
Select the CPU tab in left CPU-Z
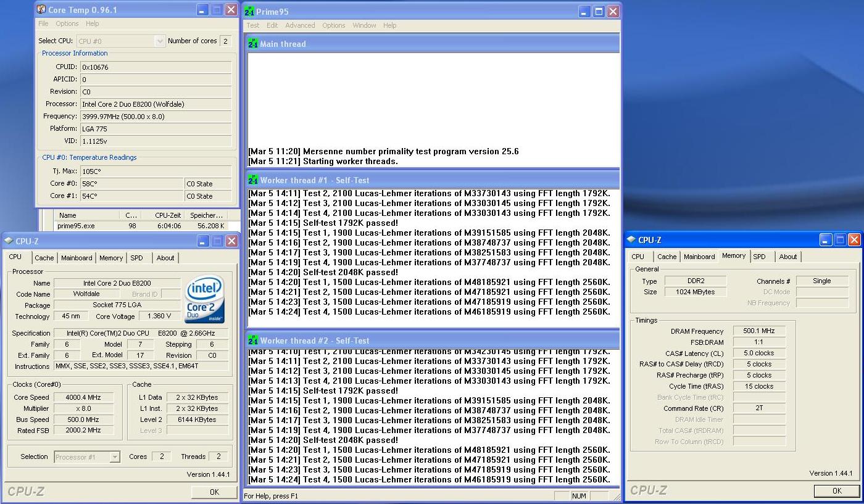15,257
